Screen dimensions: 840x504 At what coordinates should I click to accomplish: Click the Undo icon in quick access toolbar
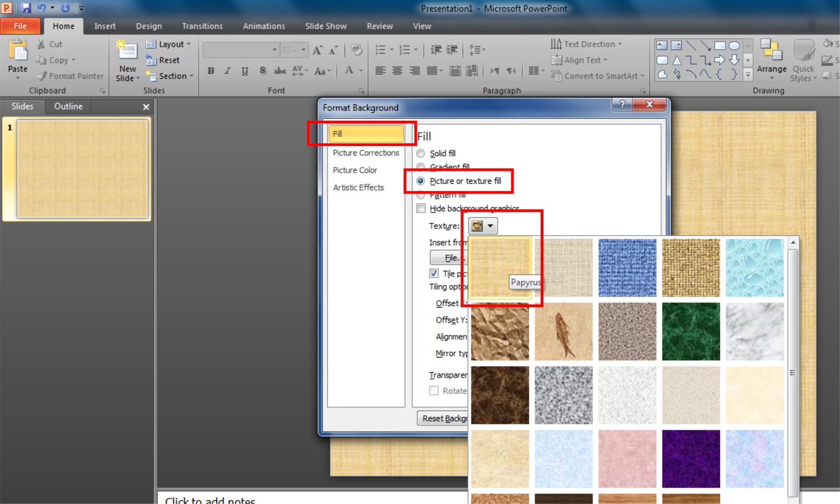(41, 8)
